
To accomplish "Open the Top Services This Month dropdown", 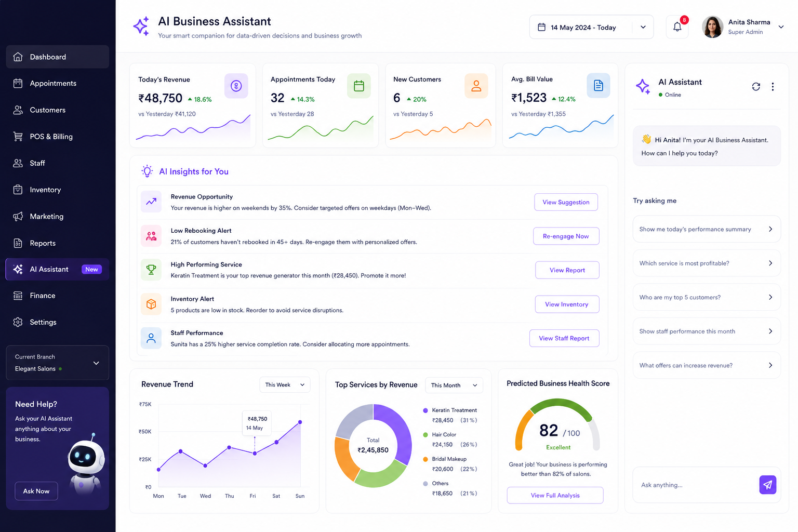I will coord(454,385).
